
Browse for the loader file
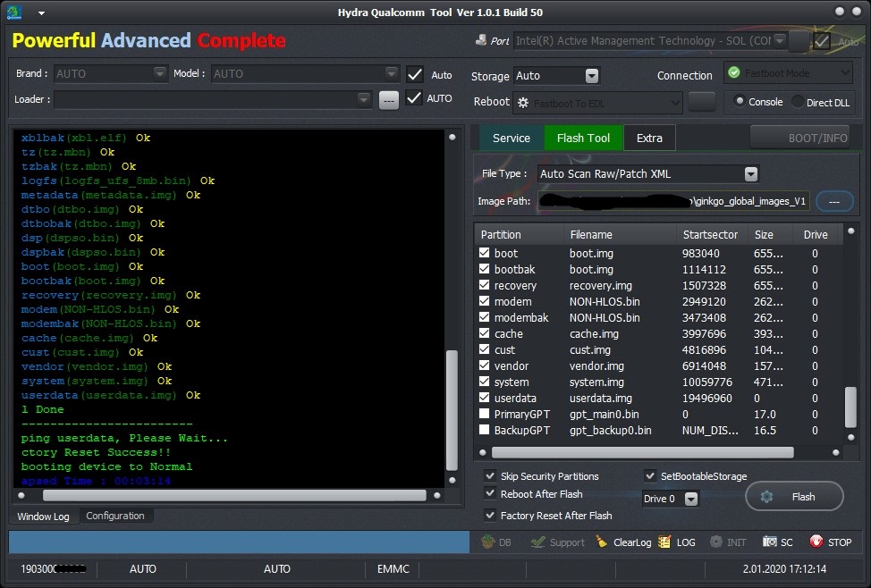pos(389,100)
